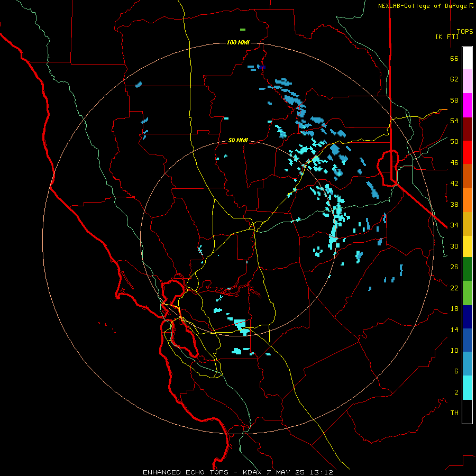Click the legend value "14"

454,329
